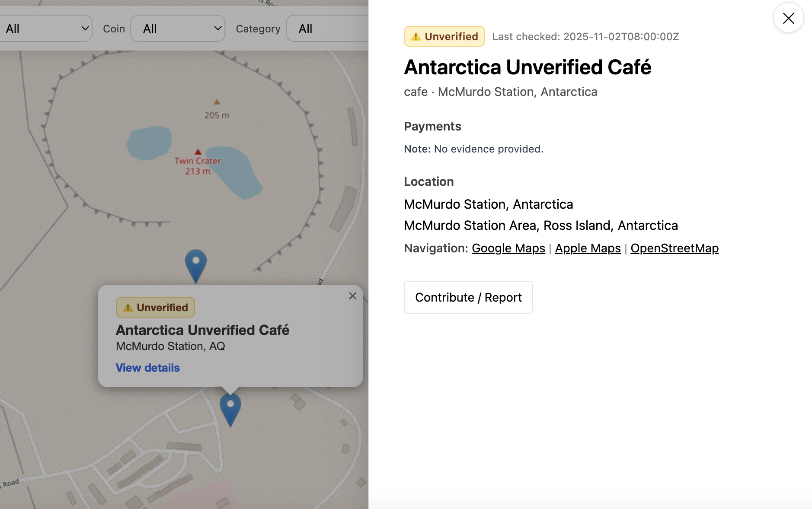Click the Unverified badge in details panel

[x=444, y=36]
